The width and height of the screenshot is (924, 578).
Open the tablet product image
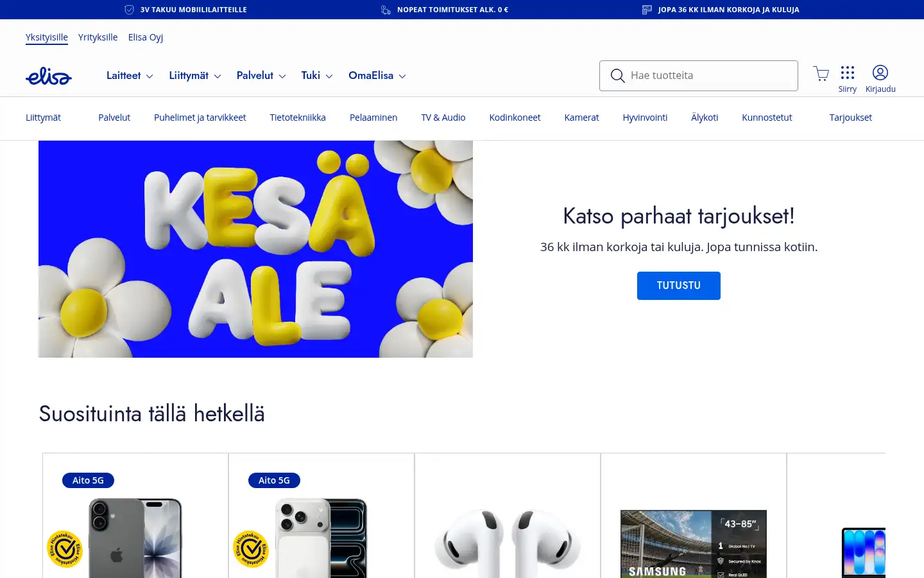[864, 552]
